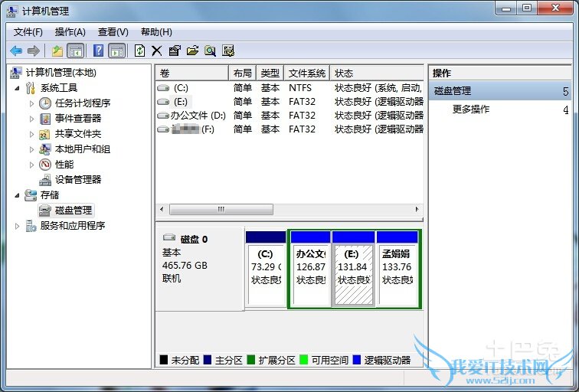Click the disk settings toolbar icon
This screenshot has width=579, height=392.
(228, 51)
